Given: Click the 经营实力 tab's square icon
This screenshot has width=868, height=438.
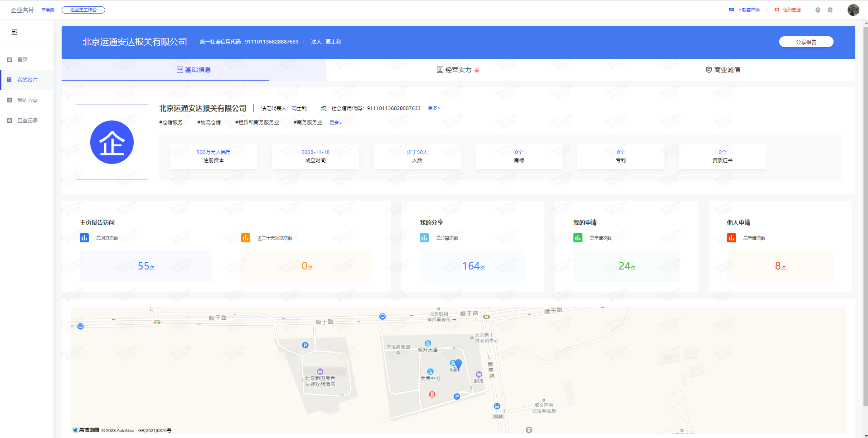Looking at the screenshot, I should (x=440, y=70).
